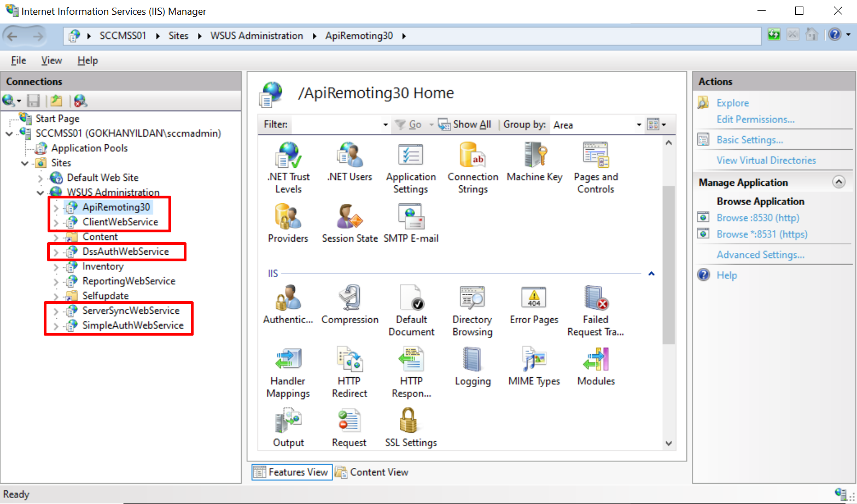Collapse the SCCMSS01 server node
Viewport: 857px width, 504px height.
tap(9, 133)
